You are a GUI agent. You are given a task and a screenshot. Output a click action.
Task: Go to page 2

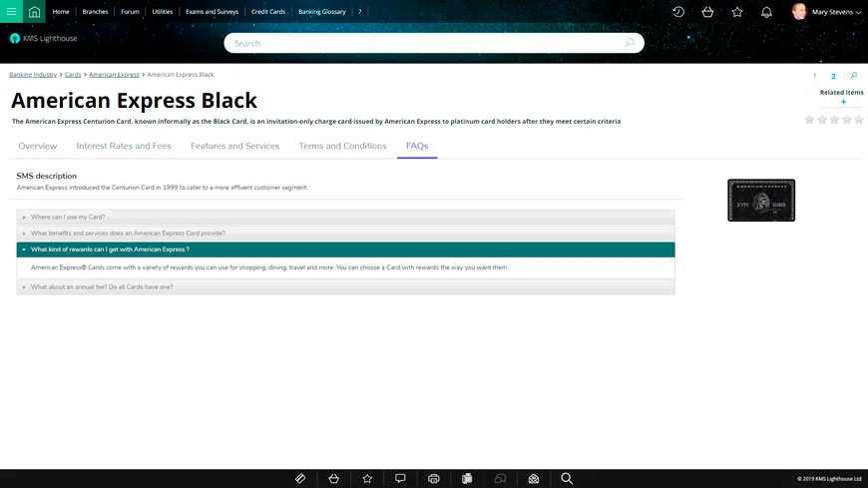click(x=833, y=76)
